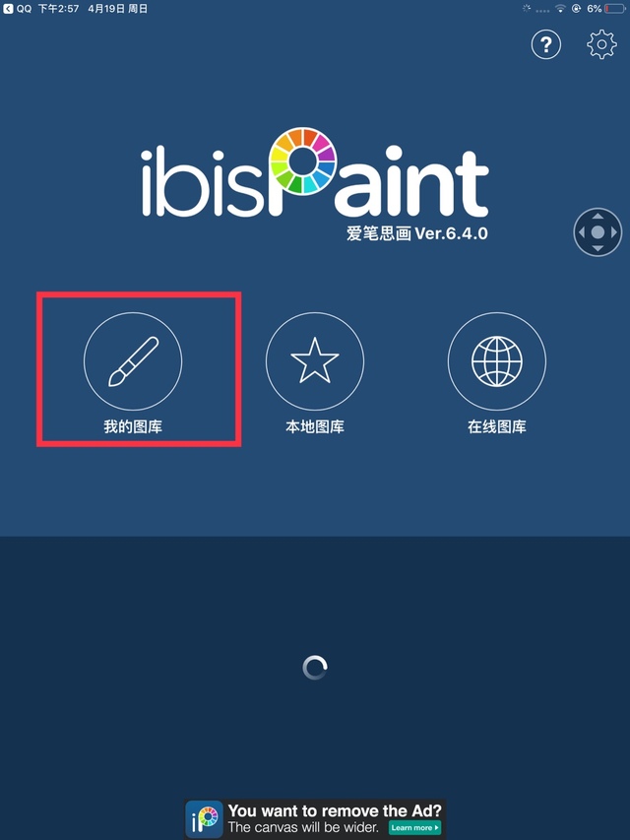The image size is (630, 840).
Task: Click the "You want to remove the Ad?" banner text
Action: [335, 810]
